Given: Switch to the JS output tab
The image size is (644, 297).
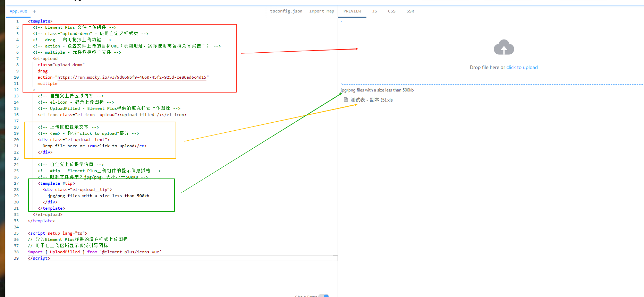Looking at the screenshot, I should click(x=374, y=11).
